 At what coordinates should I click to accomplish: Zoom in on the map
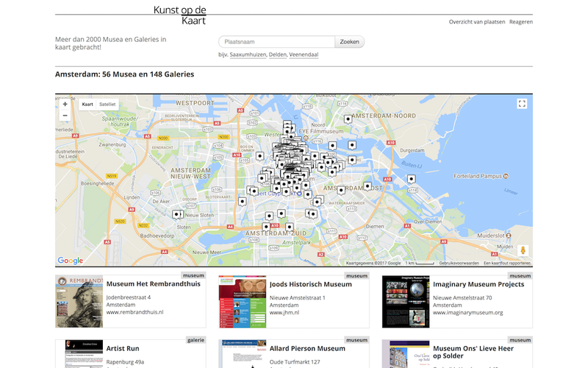pos(65,104)
